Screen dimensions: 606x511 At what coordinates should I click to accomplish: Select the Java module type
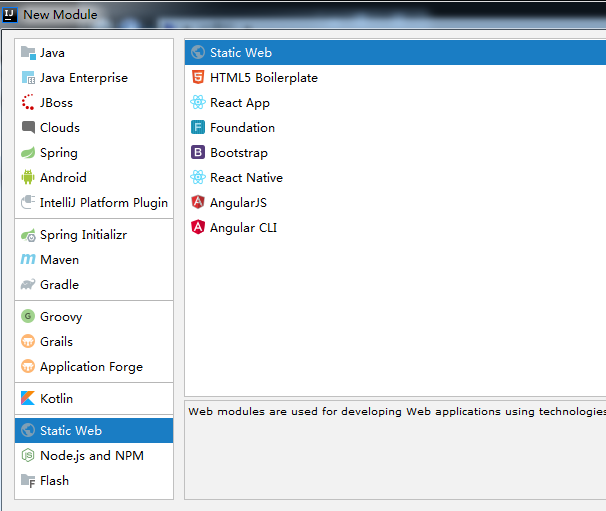(94, 53)
